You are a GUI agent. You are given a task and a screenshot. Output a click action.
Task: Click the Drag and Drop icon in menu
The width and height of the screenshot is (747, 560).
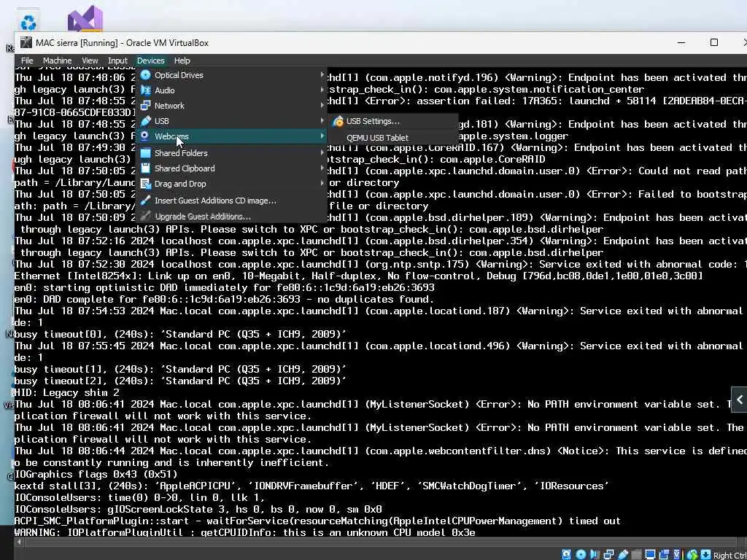point(145,183)
